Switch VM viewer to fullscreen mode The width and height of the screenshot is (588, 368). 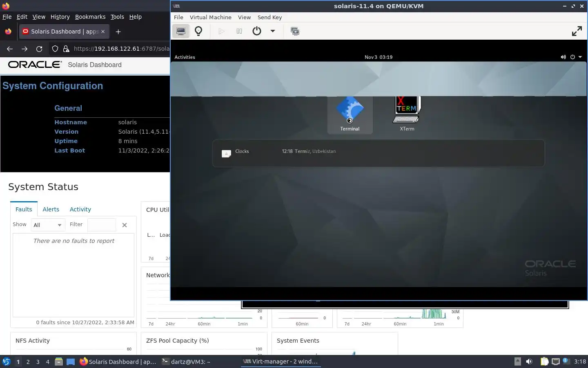(577, 31)
